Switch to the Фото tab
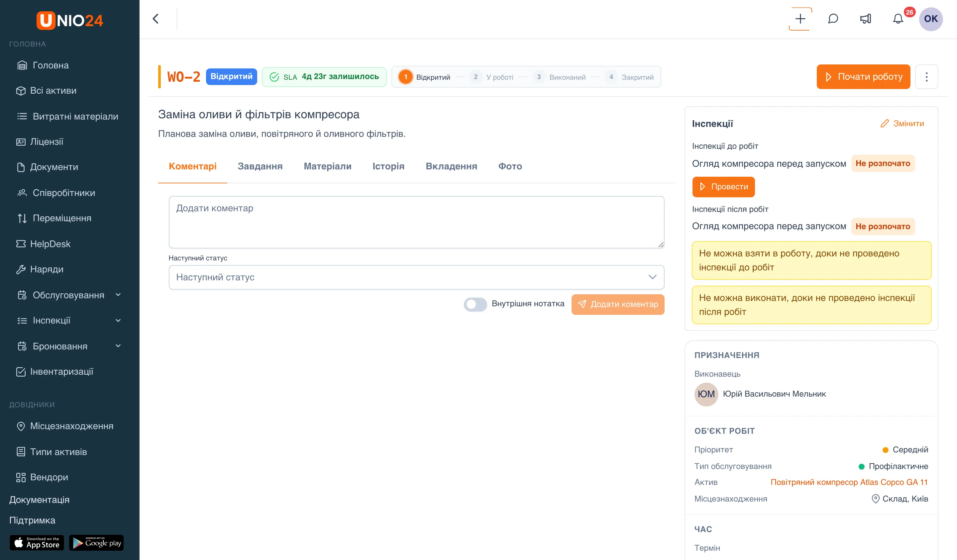 [x=510, y=166]
